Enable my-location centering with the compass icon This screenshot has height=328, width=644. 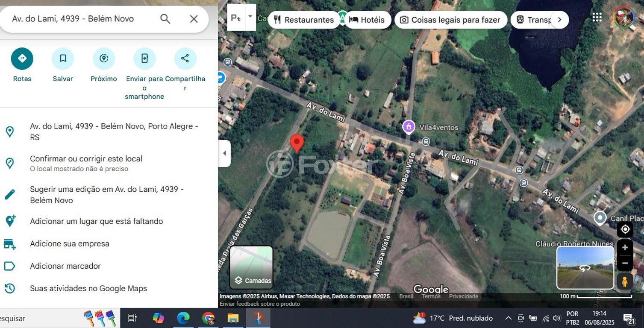coord(625,229)
